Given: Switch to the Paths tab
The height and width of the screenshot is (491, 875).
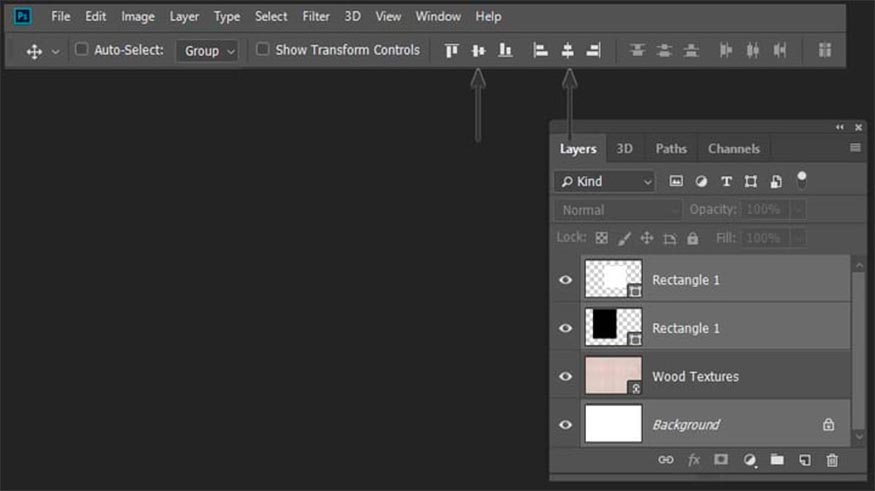Looking at the screenshot, I should 671,149.
